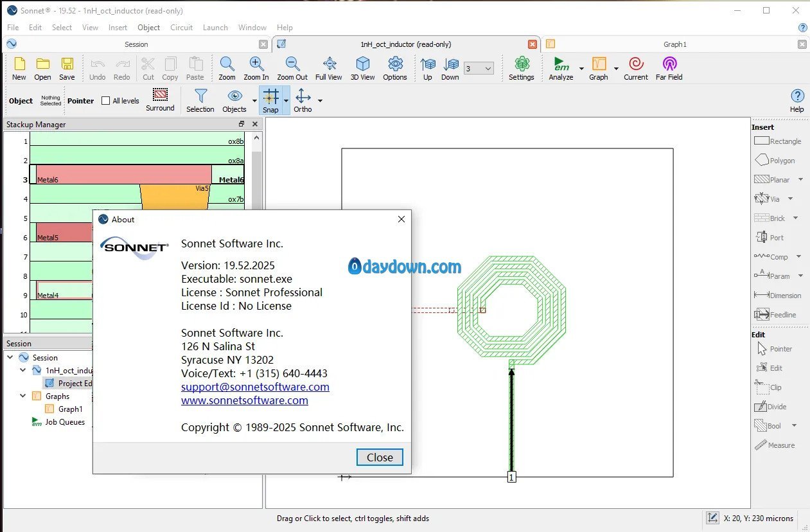Close the About dialog with Close

click(380, 457)
